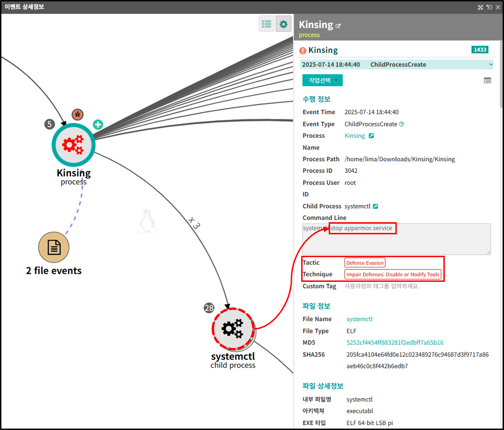Open systemctl child process link icon

pos(375,206)
